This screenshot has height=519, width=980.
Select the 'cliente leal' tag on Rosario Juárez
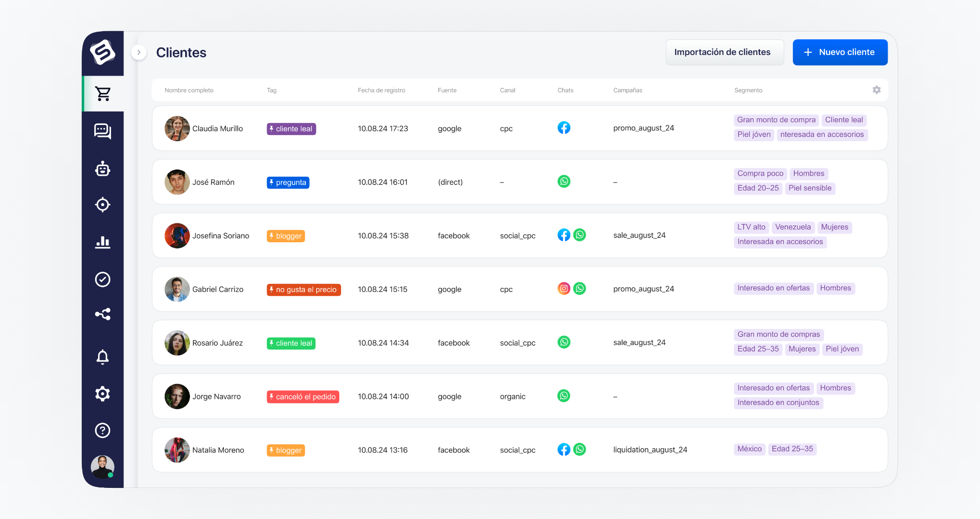pos(290,343)
